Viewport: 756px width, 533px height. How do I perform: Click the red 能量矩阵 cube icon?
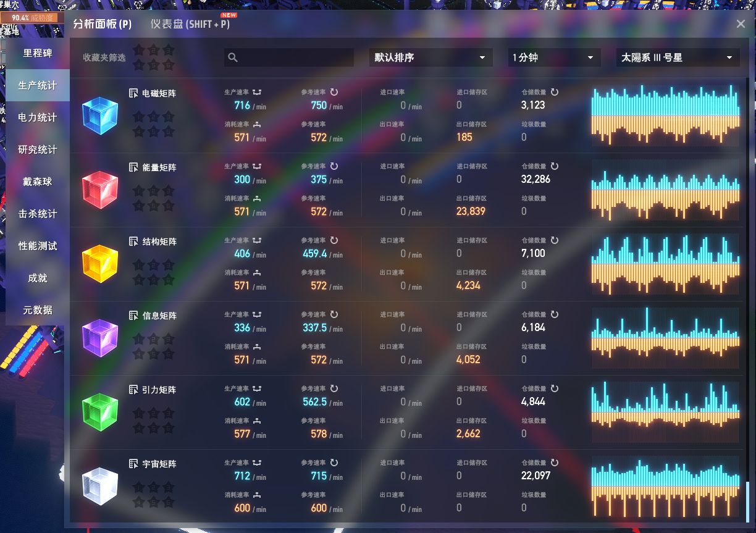(100, 190)
